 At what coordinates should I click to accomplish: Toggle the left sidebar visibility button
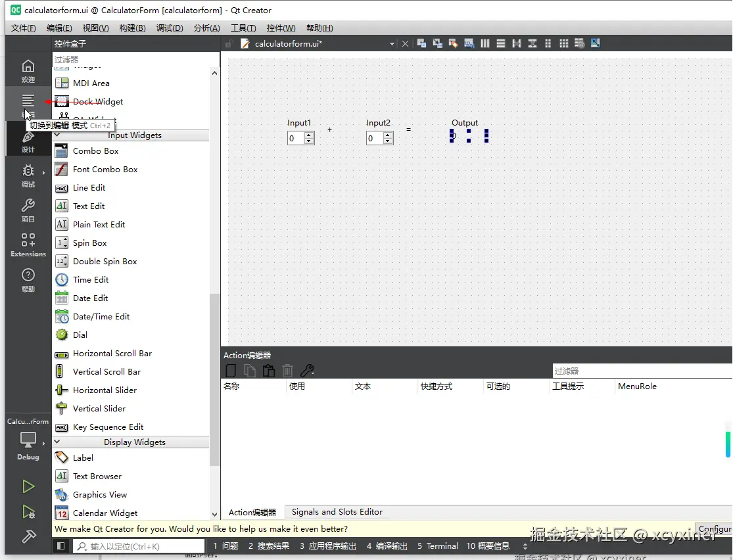click(x=60, y=546)
